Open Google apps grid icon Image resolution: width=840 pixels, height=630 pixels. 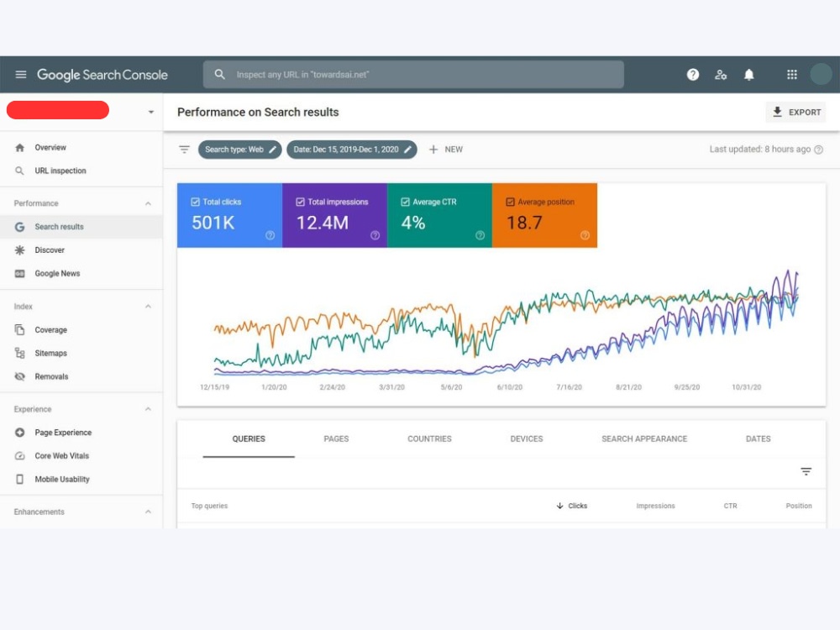tap(792, 75)
